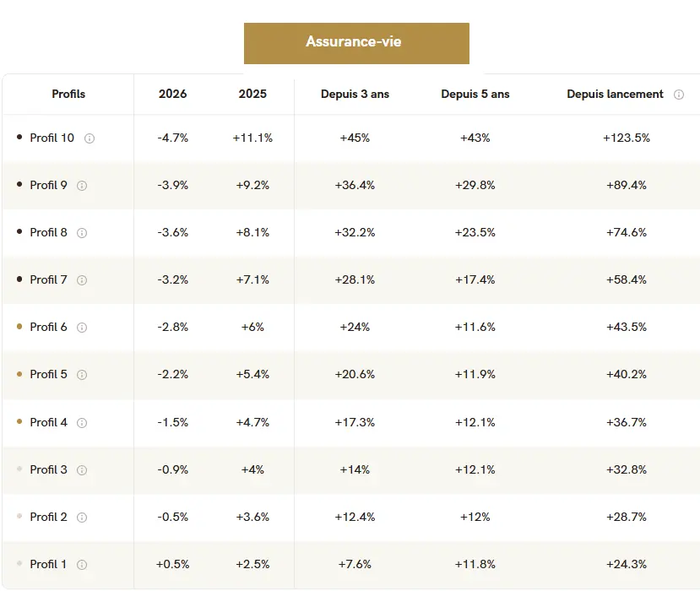The width and height of the screenshot is (700, 591).
Task: Click the info icon next to Profil 3
Action: click(x=82, y=470)
